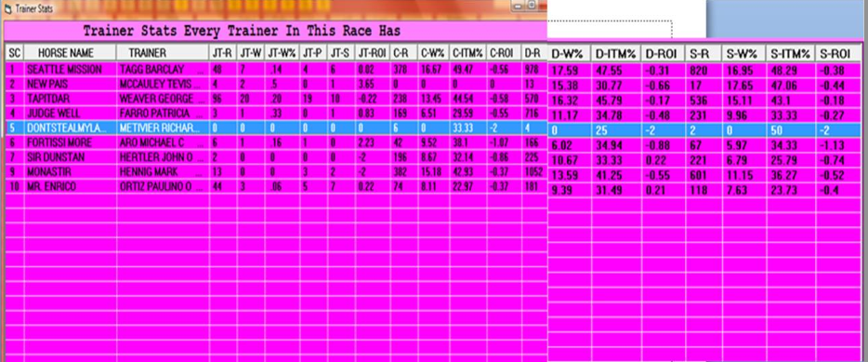Click the S-W% column header
This screenshot has width=868, height=362.
tap(743, 54)
